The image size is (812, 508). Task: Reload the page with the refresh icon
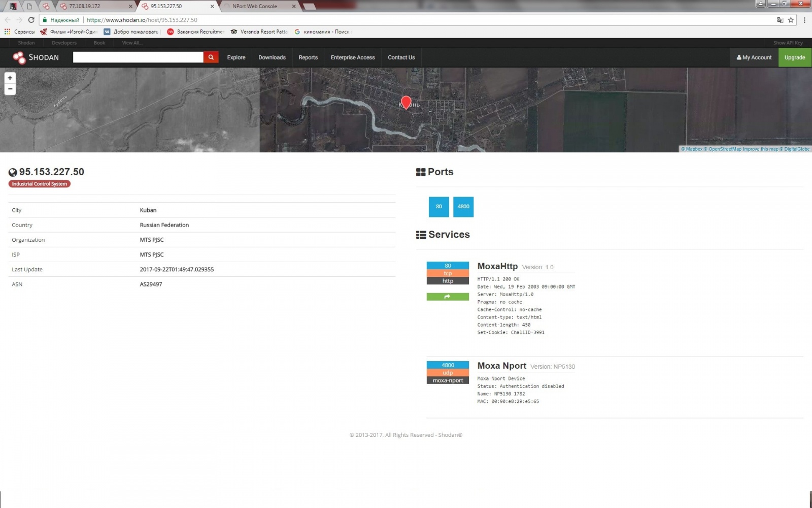point(31,20)
